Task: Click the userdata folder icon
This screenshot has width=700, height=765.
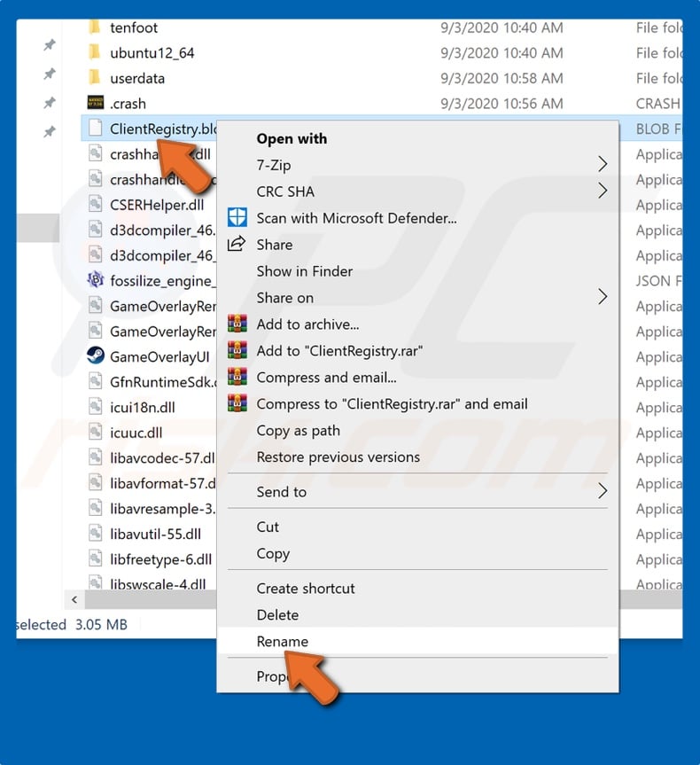Action: click(x=95, y=76)
